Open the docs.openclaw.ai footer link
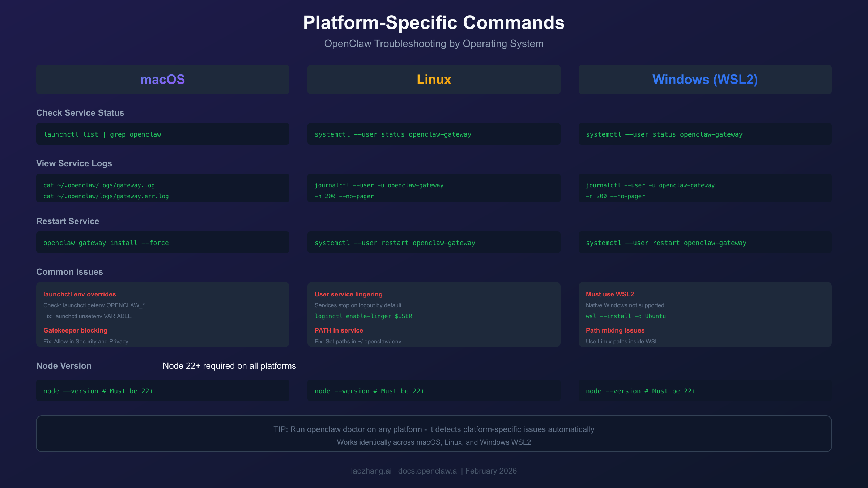 pos(428,471)
